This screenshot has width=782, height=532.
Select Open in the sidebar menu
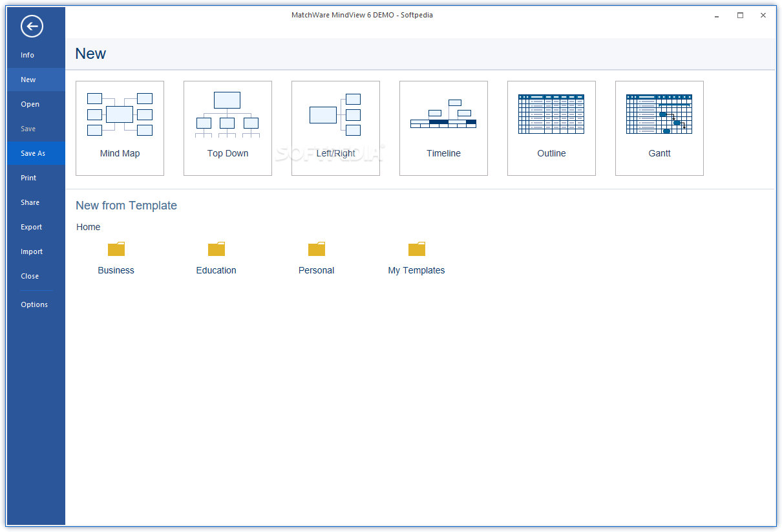click(x=36, y=104)
